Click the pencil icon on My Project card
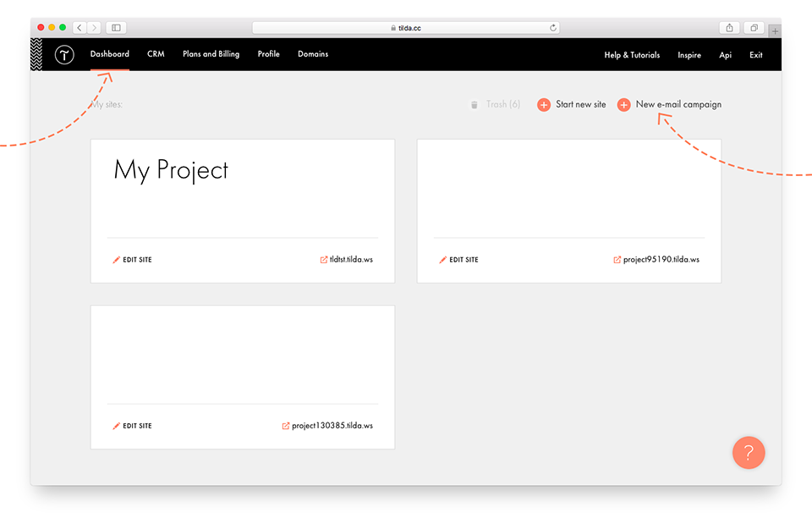 117,260
